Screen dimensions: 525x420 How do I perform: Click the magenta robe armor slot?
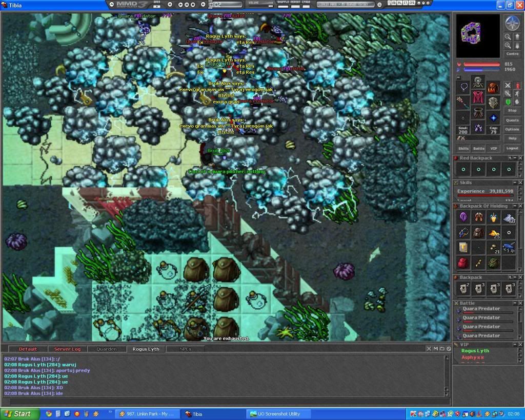(x=478, y=98)
